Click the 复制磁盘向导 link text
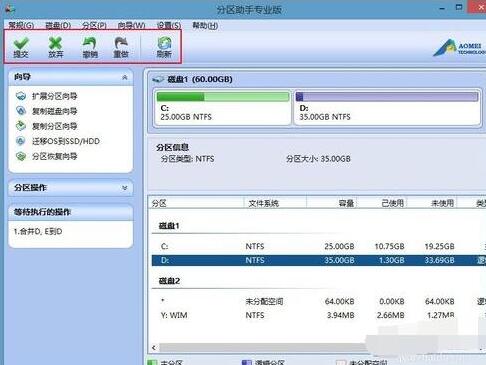This screenshot has width=486, height=365. [54, 111]
